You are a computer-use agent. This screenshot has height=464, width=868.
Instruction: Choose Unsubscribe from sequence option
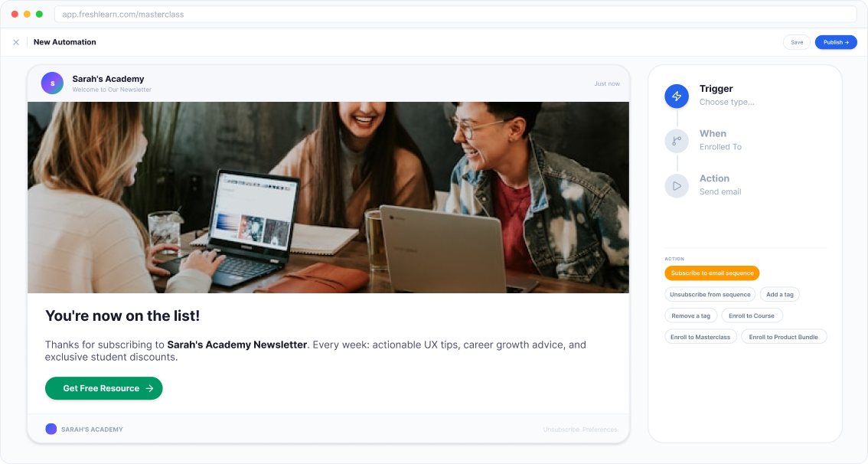710,294
